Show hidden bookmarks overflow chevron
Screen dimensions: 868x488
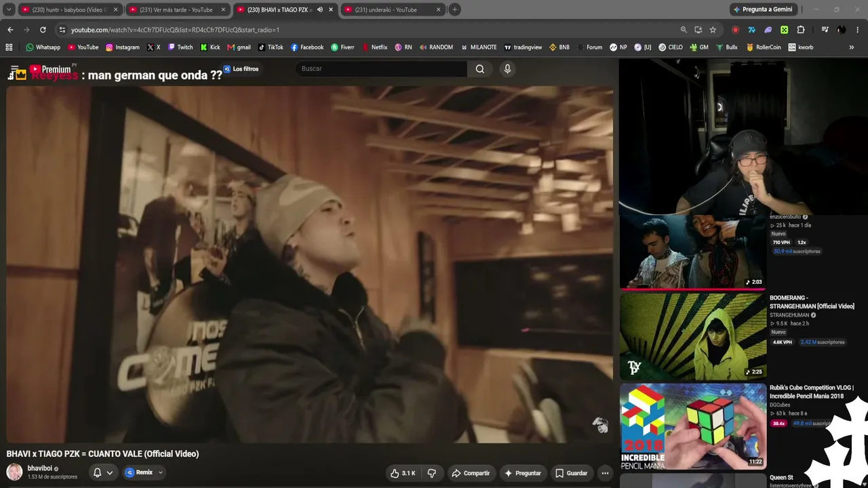[852, 47]
